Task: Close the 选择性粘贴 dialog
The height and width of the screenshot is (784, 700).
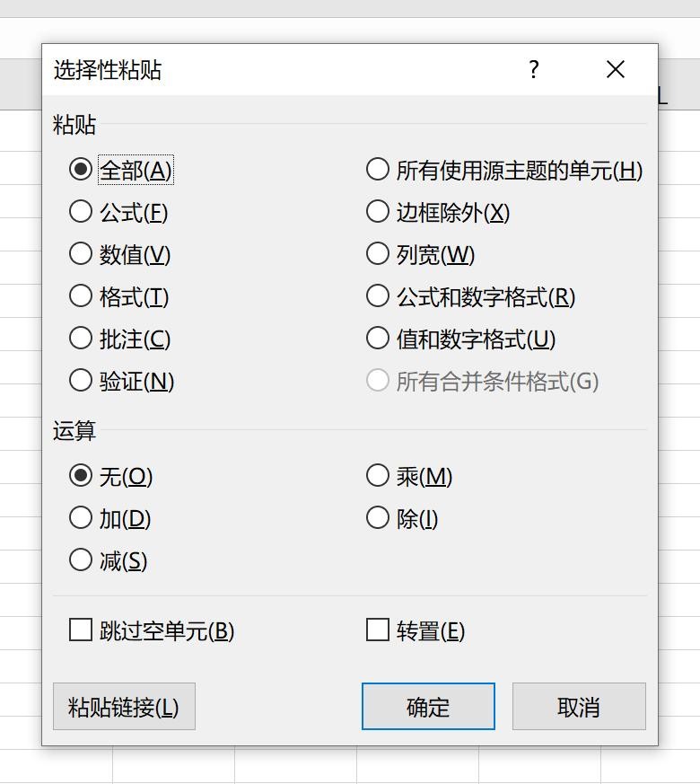Action: 615,69
